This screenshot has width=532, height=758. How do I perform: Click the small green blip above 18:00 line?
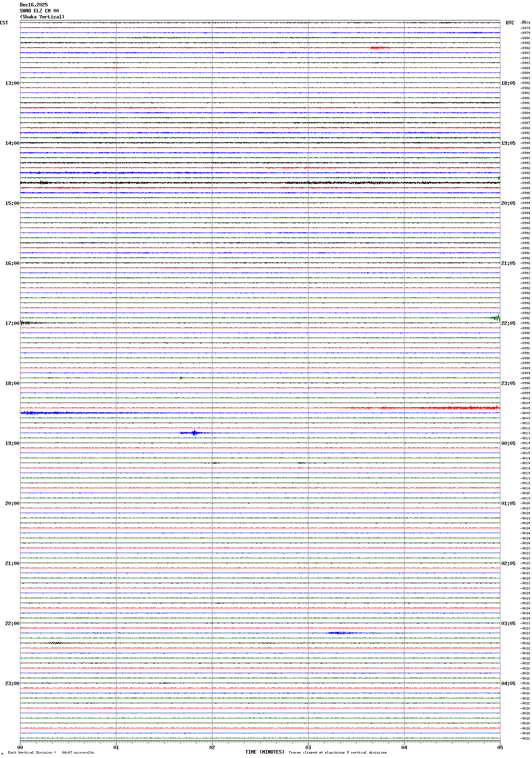(x=181, y=378)
